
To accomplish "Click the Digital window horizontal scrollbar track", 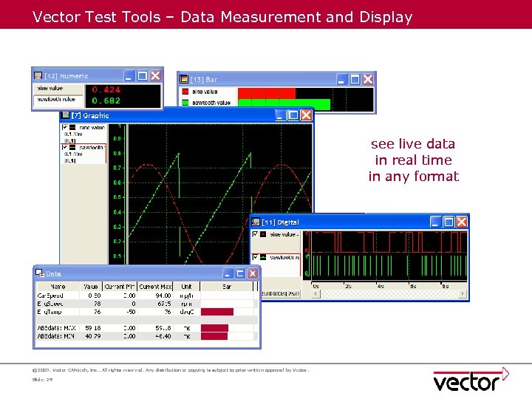I will click(389, 293).
